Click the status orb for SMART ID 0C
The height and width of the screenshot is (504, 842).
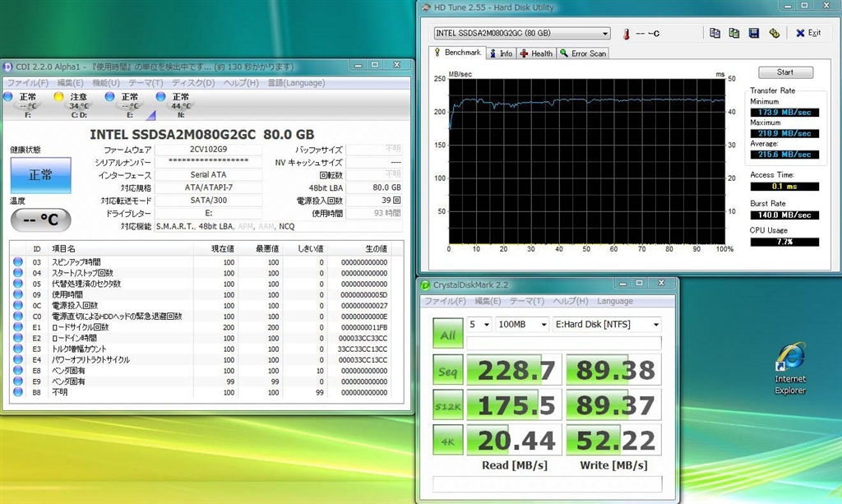[x=18, y=305]
